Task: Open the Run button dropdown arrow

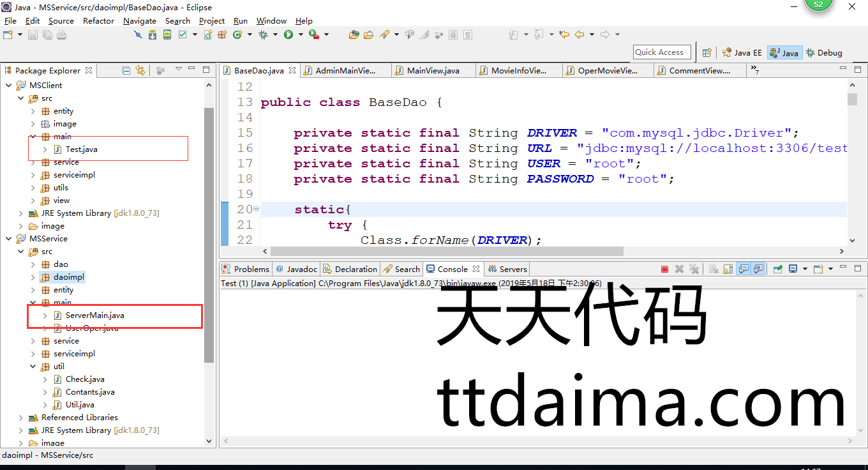Action: tap(300, 34)
